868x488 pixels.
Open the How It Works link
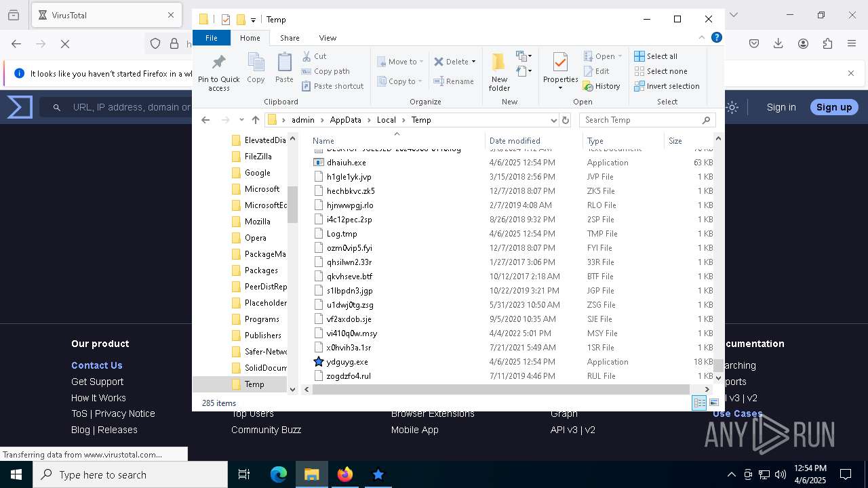click(x=98, y=398)
